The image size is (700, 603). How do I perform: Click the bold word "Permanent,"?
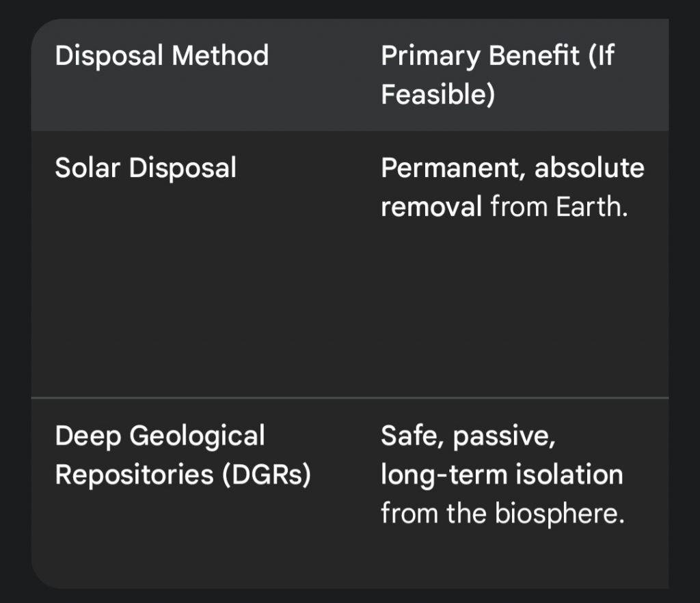453,167
